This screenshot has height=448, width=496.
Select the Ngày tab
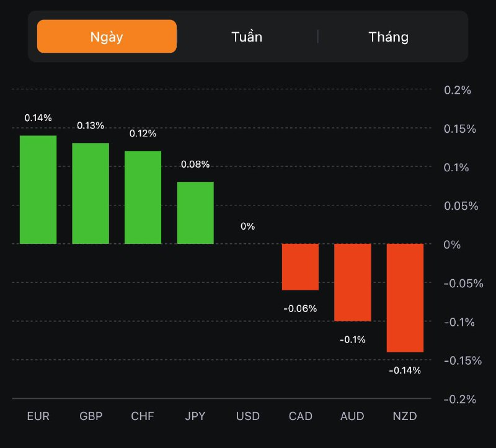107,37
